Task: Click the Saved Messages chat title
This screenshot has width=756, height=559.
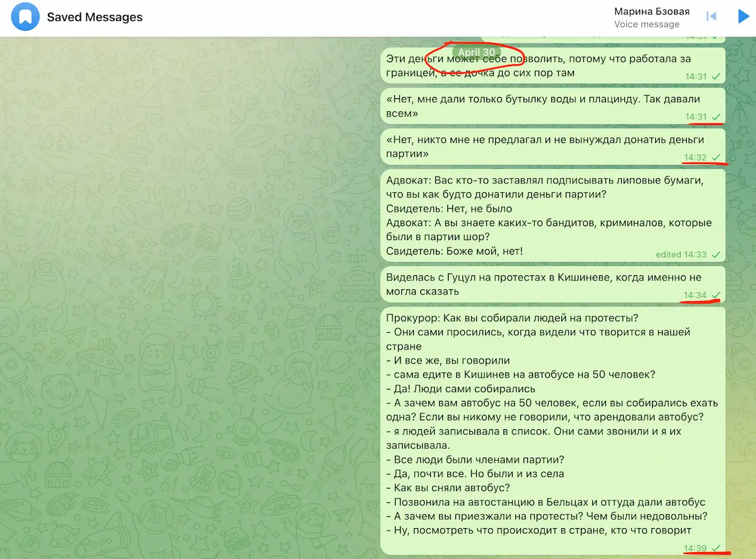Action: tap(94, 18)
